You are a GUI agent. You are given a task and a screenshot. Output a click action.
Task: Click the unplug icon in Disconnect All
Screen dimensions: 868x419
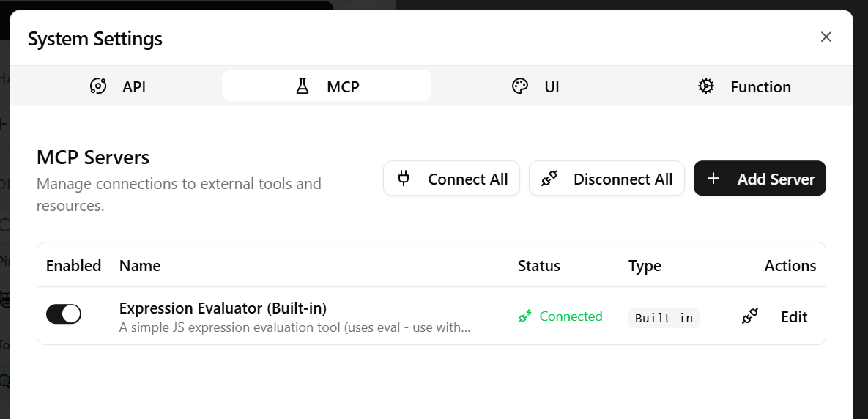[x=549, y=178]
